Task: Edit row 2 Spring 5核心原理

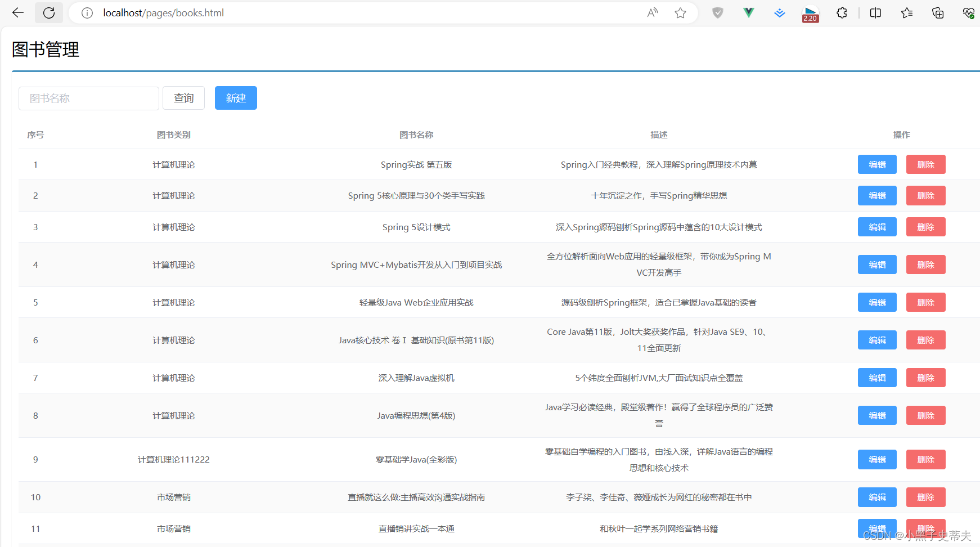Action: click(877, 195)
